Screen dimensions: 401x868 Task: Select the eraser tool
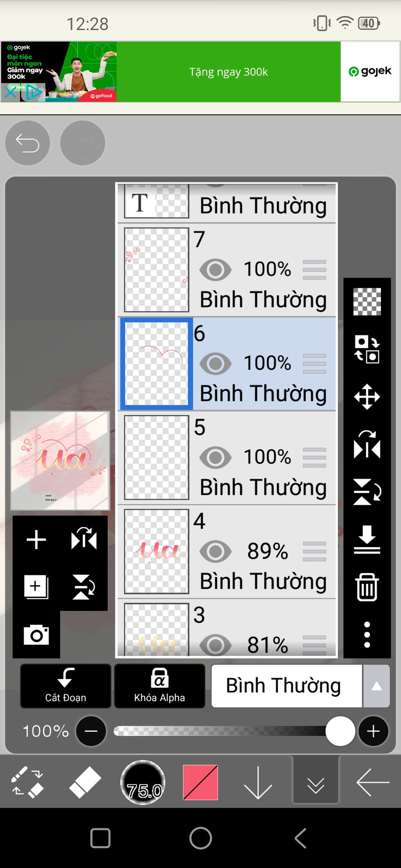[x=85, y=782]
